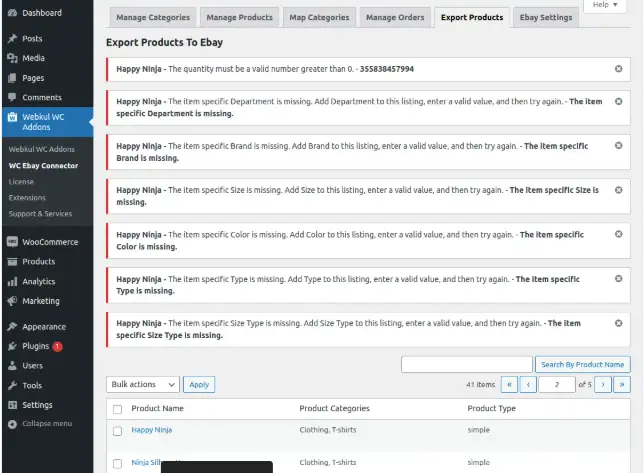The width and height of the screenshot is (643, 473).
Task: Click the product search input field
Action: [466, 365]
